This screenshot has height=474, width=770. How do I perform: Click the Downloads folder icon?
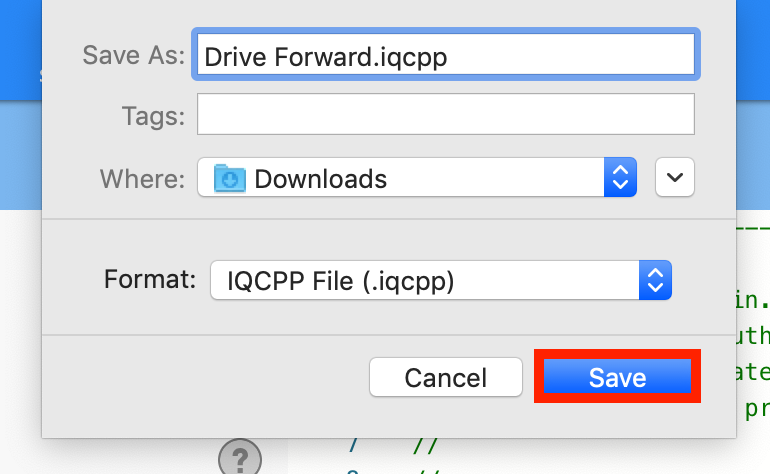pyautogui.click(x=229, y=178)
